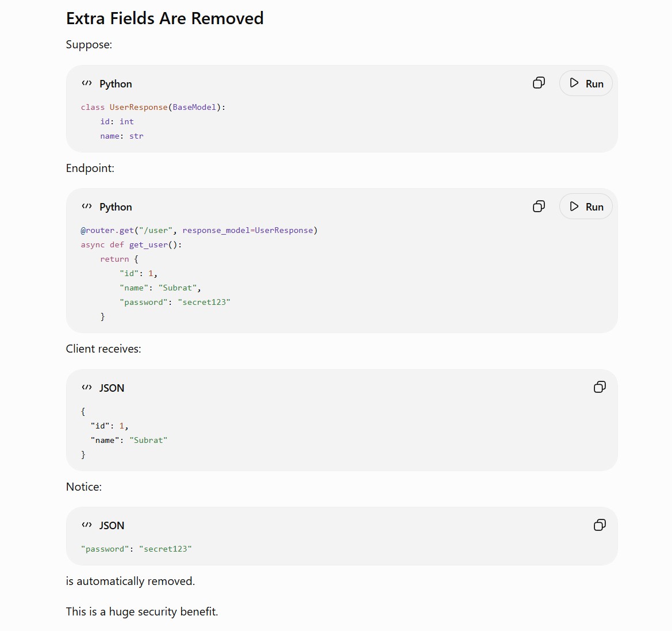Click the huge security benefit sentence

click(x=142, y=611)
